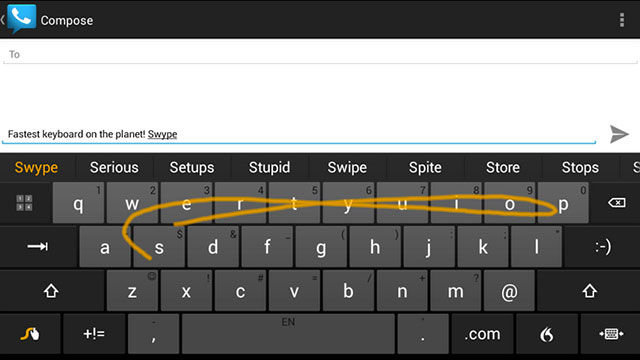Tap the Dragon voice input flame key
The image size is (640, 360).
(547, 334)
